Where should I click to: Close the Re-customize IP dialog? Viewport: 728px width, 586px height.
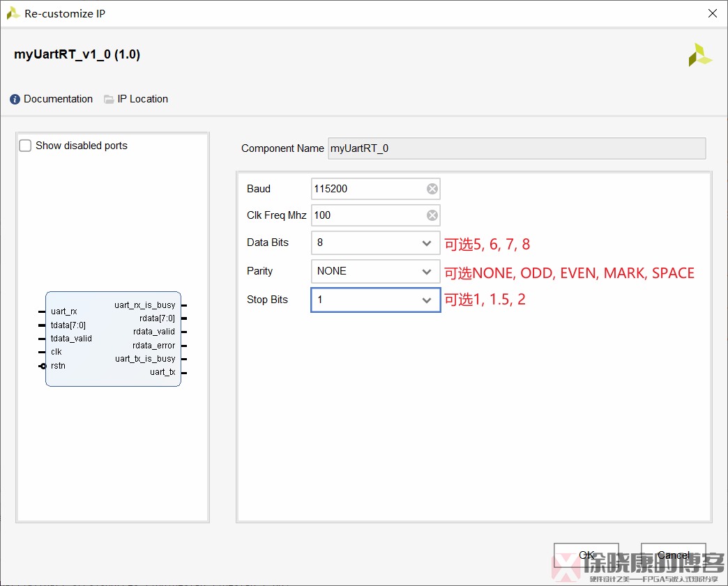(x=712, y=13)
